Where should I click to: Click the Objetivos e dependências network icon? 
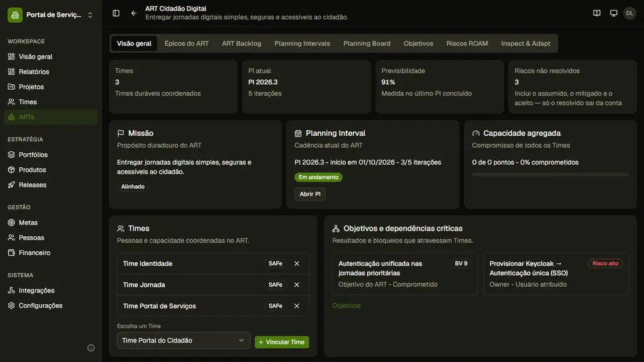[336, 229]
